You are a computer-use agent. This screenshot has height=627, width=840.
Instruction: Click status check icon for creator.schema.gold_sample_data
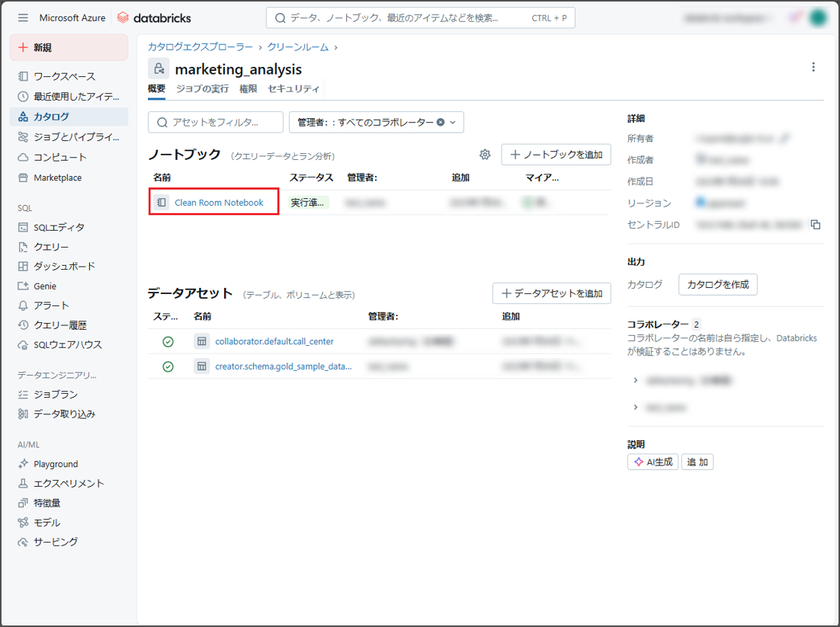(x=168, y=366)
